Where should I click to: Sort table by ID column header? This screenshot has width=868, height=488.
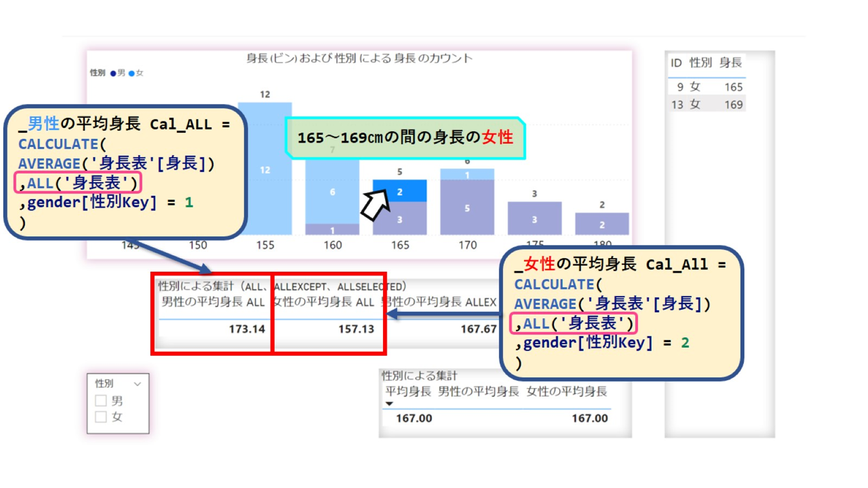676,63
